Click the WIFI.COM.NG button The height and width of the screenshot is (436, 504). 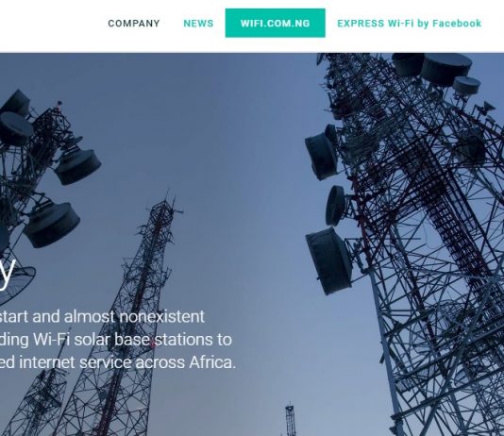pyautogui.click(x=276, y=24)
